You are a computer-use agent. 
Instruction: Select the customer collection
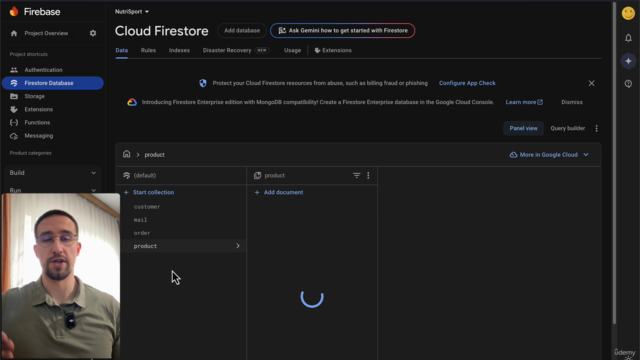pyautogui.click(x=147, y=207)
